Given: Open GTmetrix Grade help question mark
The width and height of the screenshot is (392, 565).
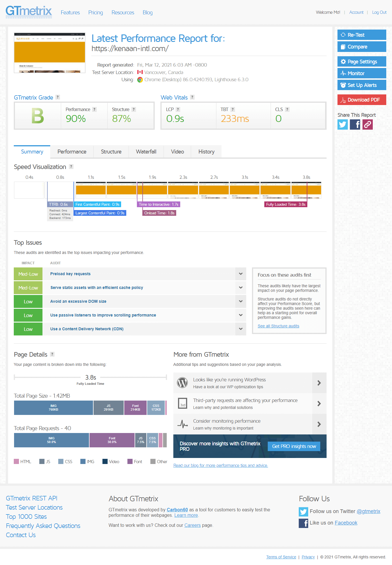Looking at the screenshot, I should 58,97.
